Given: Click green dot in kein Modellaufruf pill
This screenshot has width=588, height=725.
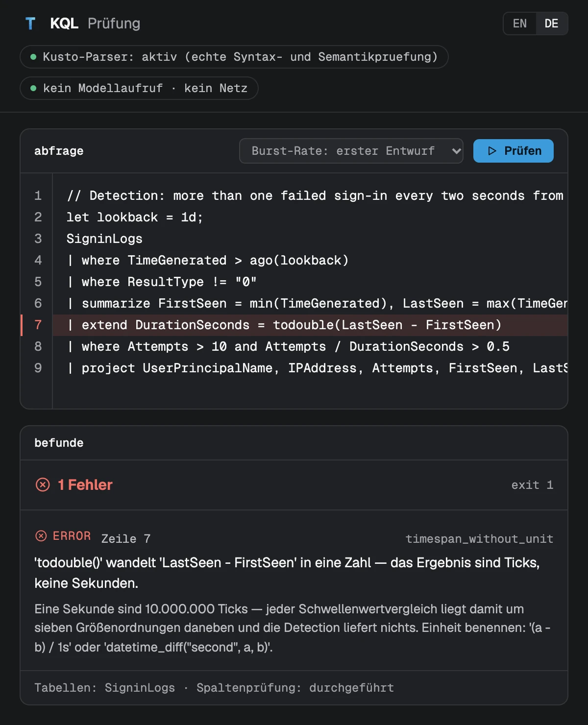Looking at the screenshot, I should pyautogui.click(x=33, y=88).
